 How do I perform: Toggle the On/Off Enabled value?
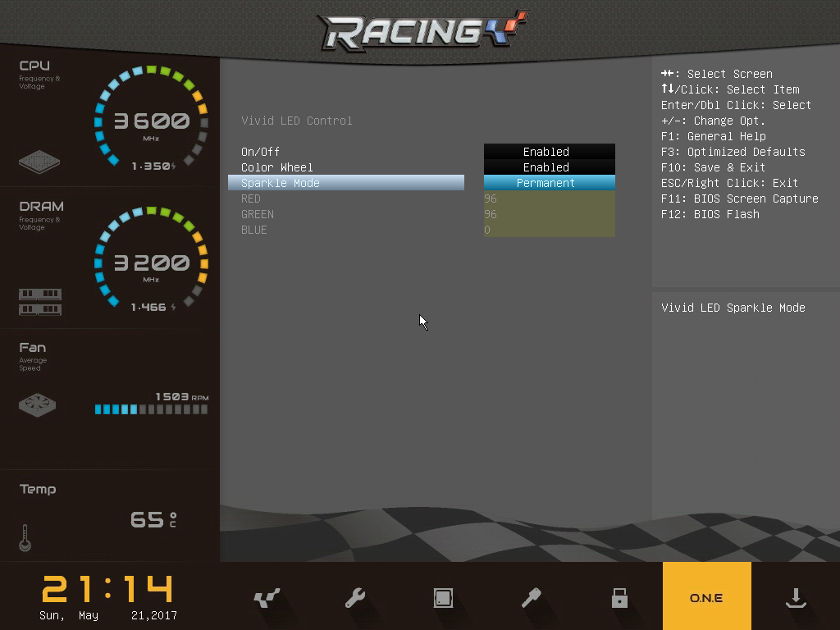tap(549, 152)
